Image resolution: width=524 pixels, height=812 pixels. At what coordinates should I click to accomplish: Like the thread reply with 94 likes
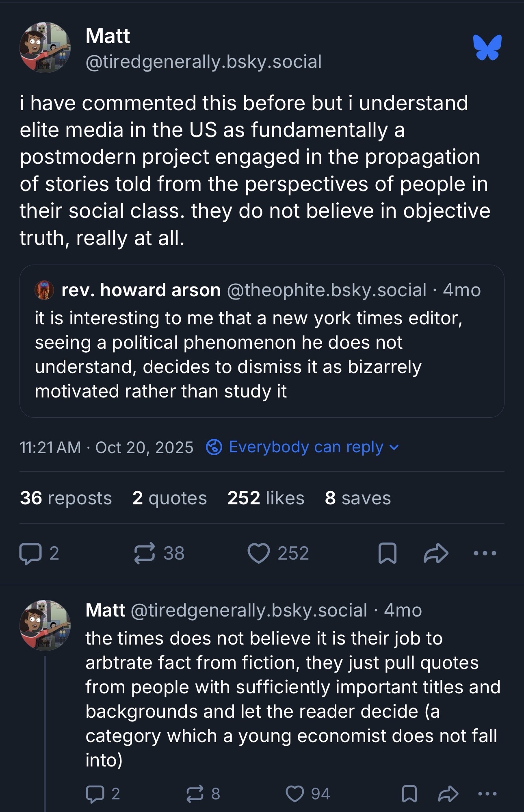(x=295, y=794)
